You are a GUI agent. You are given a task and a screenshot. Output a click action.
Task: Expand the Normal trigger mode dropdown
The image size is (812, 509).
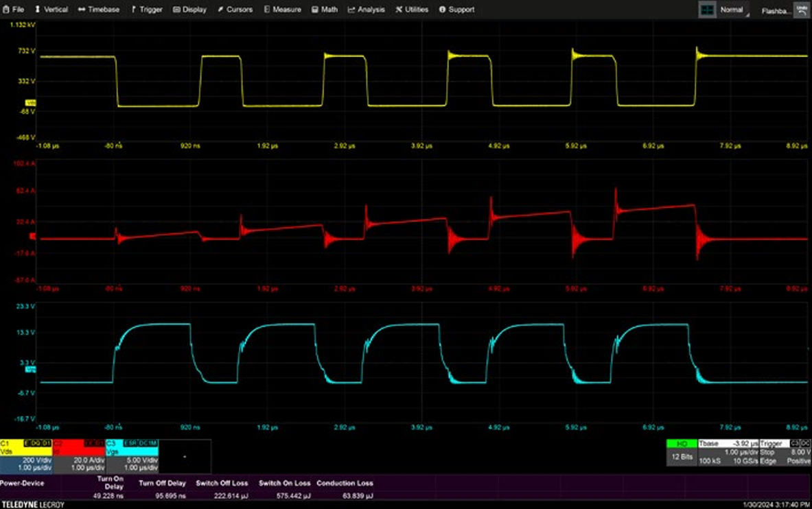pos(733,10)
